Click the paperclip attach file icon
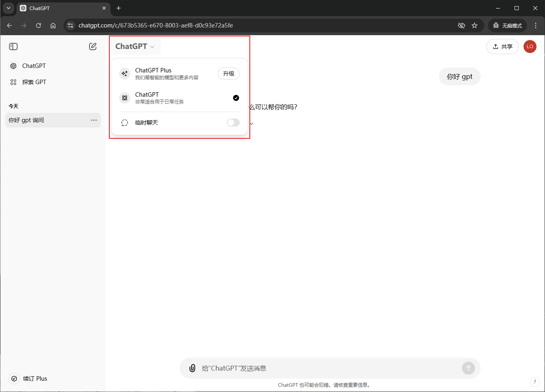The height and width of the screenshot is (392, 545). tap(192, 368)
